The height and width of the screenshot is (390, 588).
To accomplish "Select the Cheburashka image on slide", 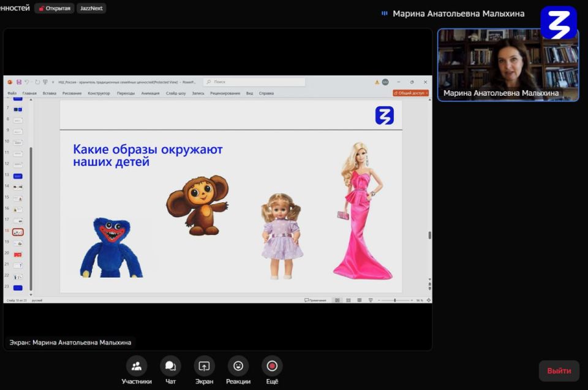I will point(198,205).
